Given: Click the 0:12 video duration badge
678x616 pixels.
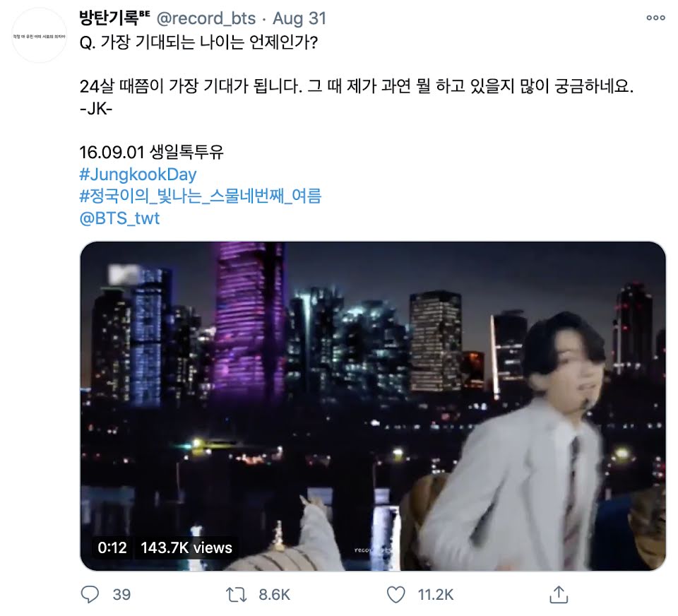Looking at the screenshot, I should 112,547.
